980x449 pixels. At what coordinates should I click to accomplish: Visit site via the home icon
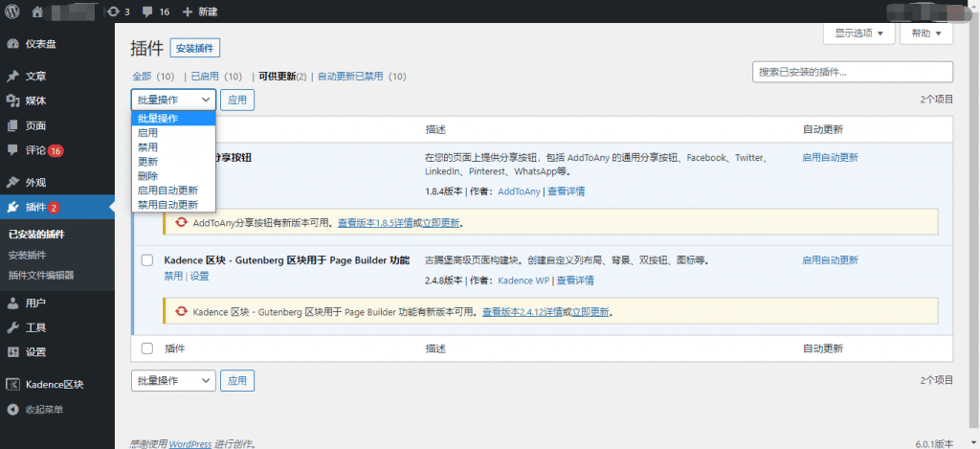(x=37, y=11)
